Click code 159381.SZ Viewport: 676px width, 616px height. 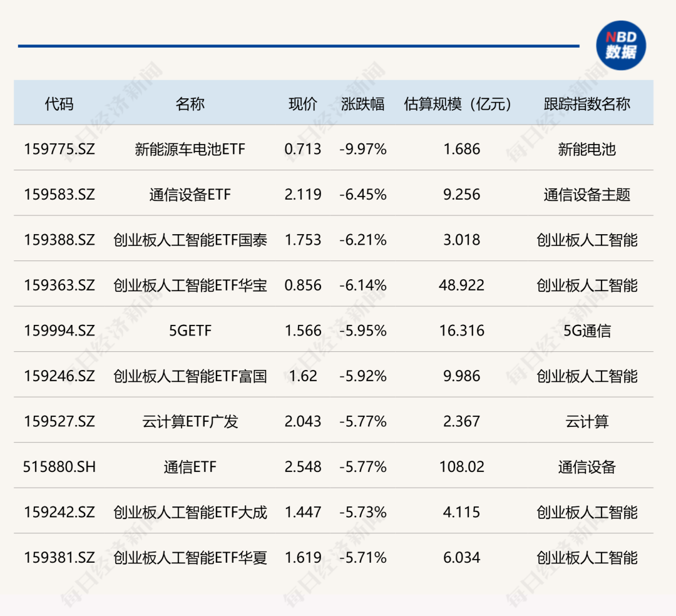point(59,557)
